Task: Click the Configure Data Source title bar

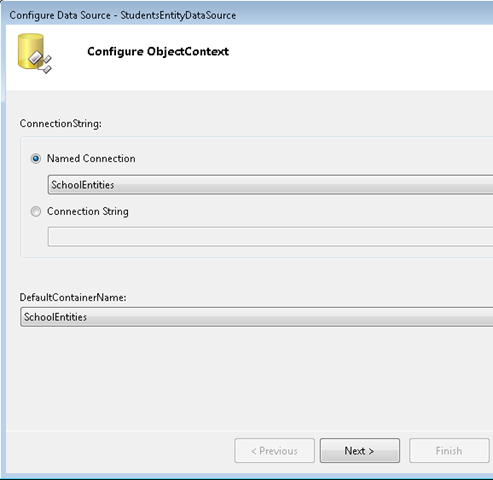Action: [247, 15]
